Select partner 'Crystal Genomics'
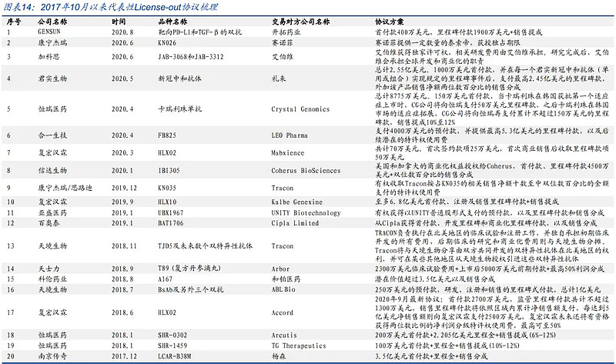The image size is (616, 364). (x=300, y=109)
